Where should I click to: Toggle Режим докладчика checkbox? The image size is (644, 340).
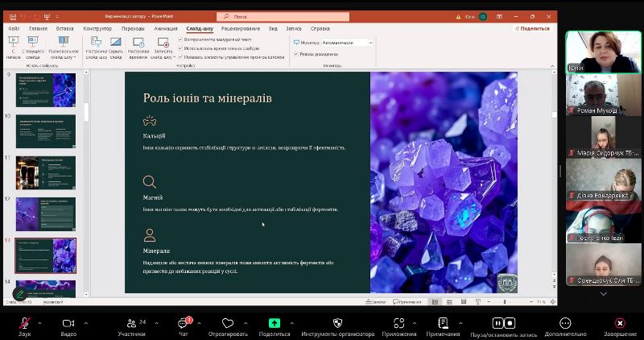296,54
